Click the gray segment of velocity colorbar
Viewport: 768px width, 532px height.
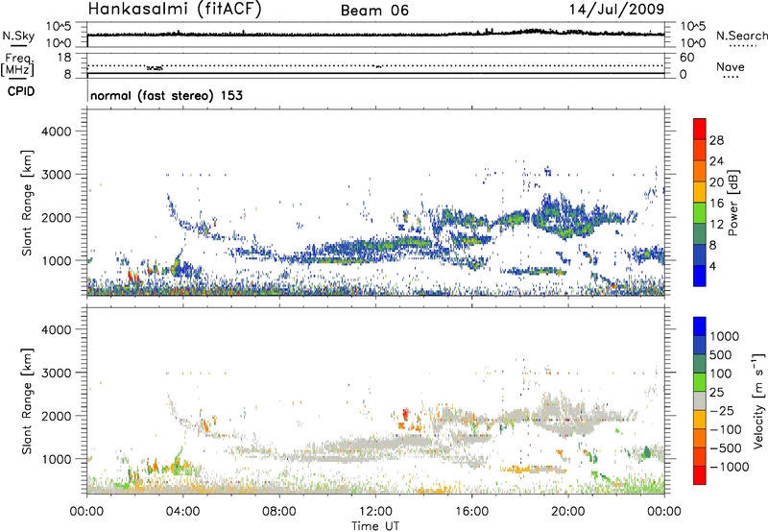pos(700,400)
